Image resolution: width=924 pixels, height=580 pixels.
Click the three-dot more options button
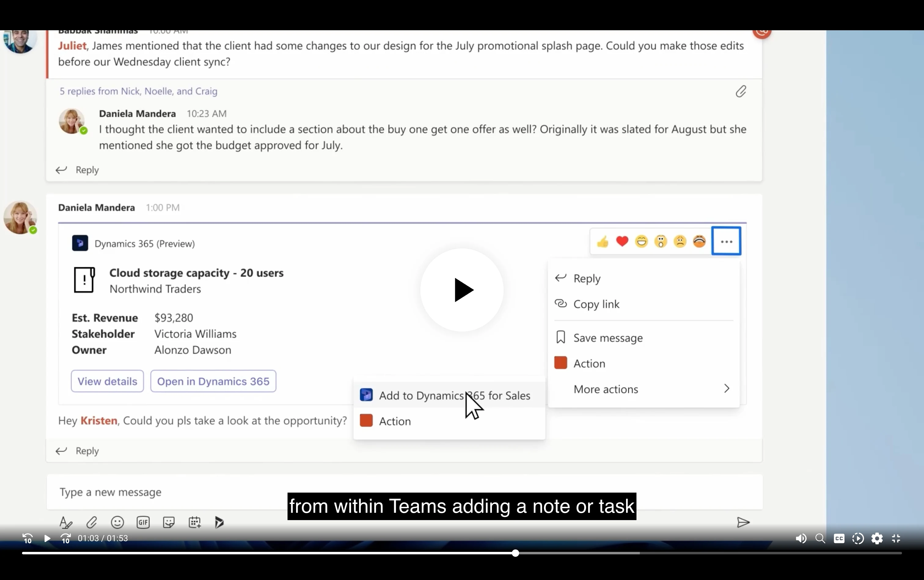(x=727, y=241)
